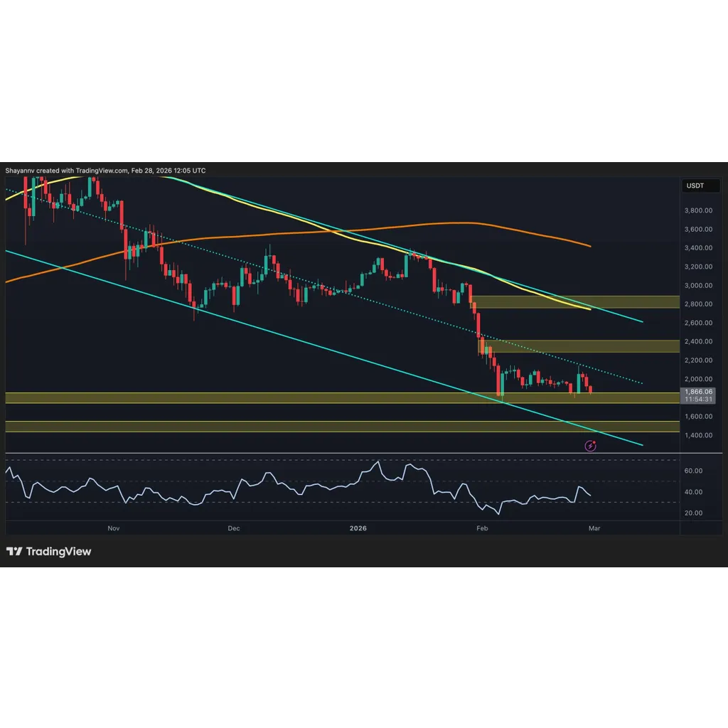Image resolution: width=728 pixels, height=728 pixels.
Task: Click the 2,800.00 price axis label
Action: (698, 304)
